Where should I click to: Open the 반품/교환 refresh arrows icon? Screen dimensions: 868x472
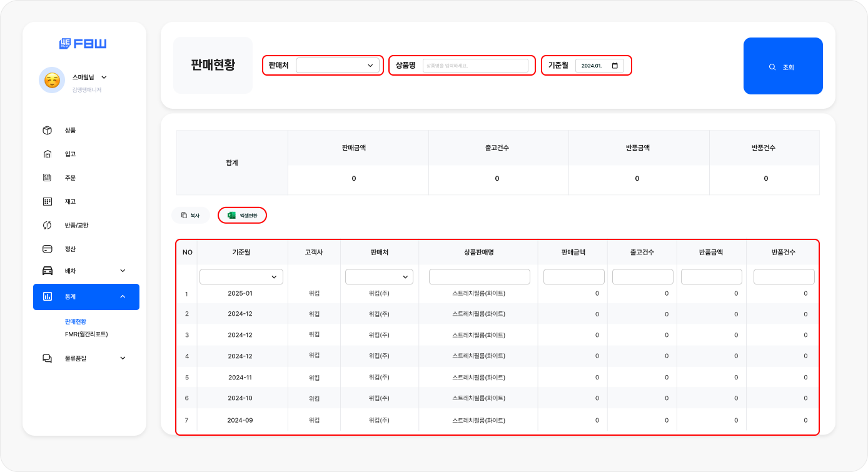pyautogui.click(x=47, y=225)
